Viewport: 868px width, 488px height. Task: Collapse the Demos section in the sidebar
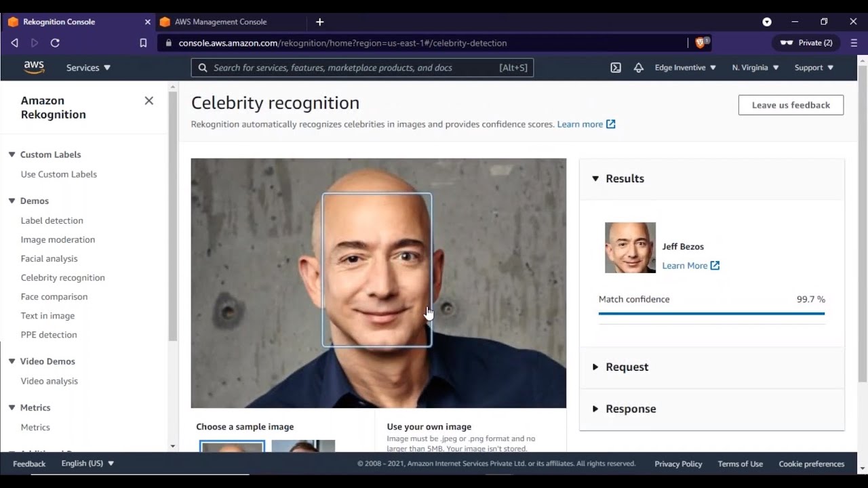12,201
